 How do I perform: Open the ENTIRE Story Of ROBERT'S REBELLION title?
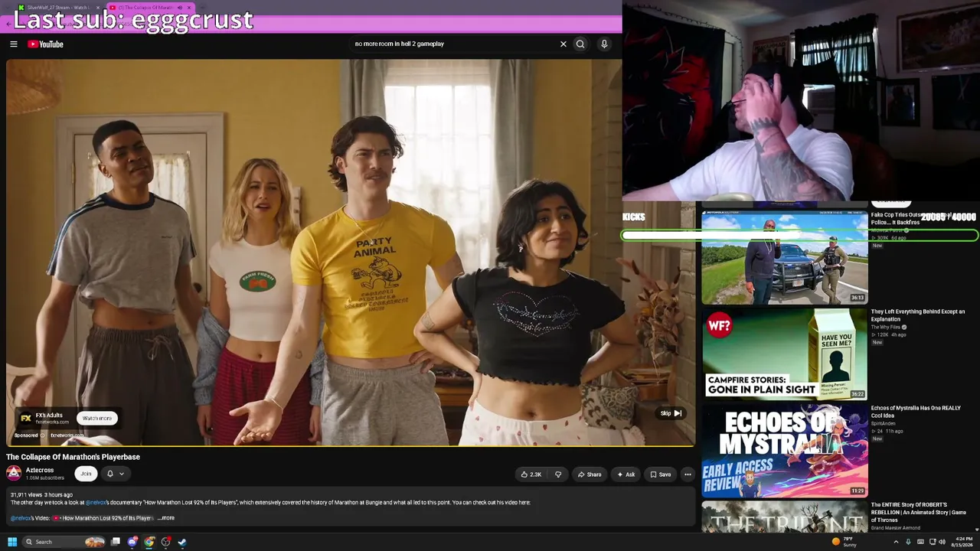(919, 512)
